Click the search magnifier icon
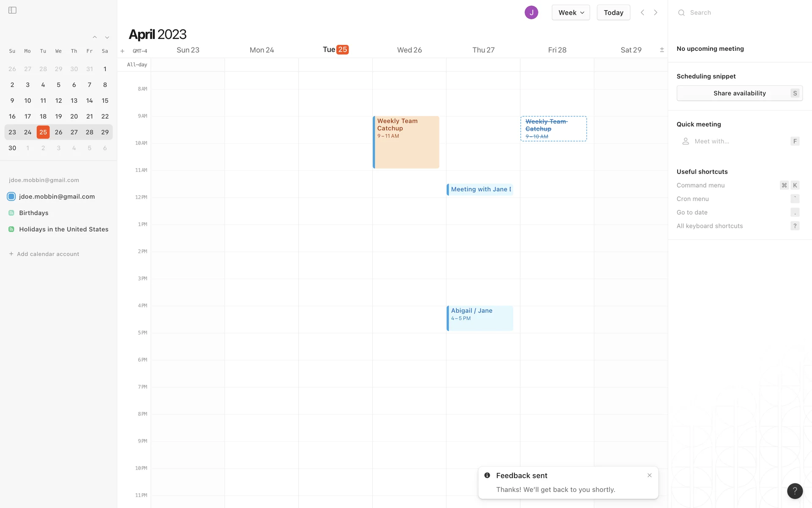 (681, 13)
